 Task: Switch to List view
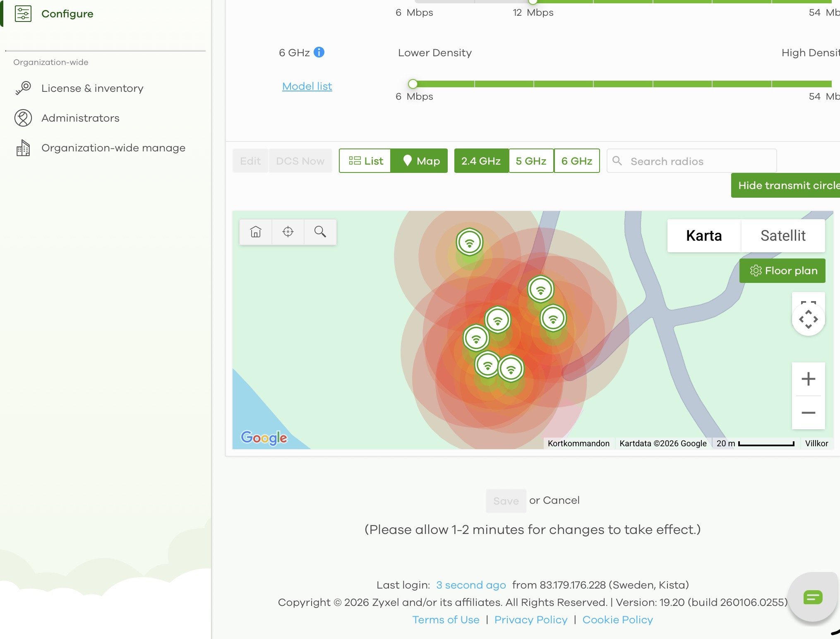click(x=365, y=161)
